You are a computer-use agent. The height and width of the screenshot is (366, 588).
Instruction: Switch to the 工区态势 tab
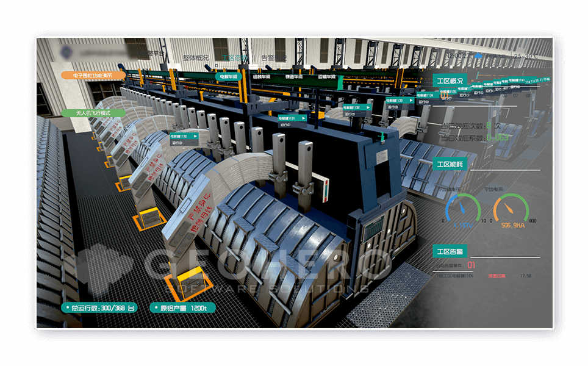234,58
